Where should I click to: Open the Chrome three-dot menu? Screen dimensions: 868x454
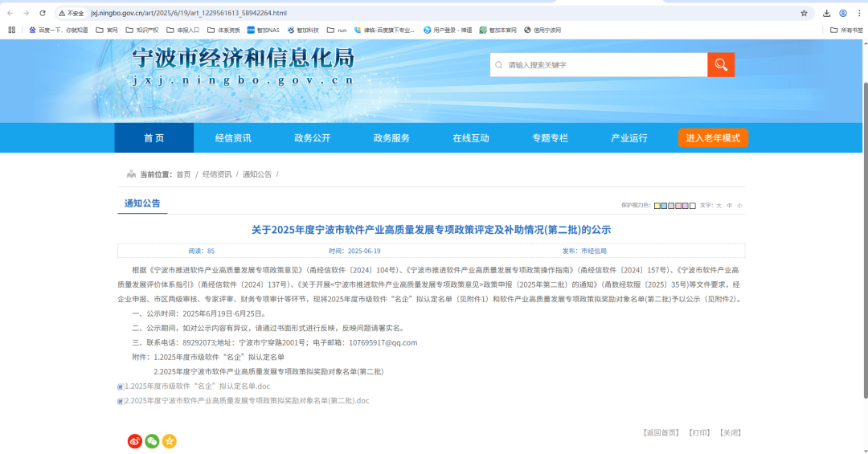coord(858,13)
